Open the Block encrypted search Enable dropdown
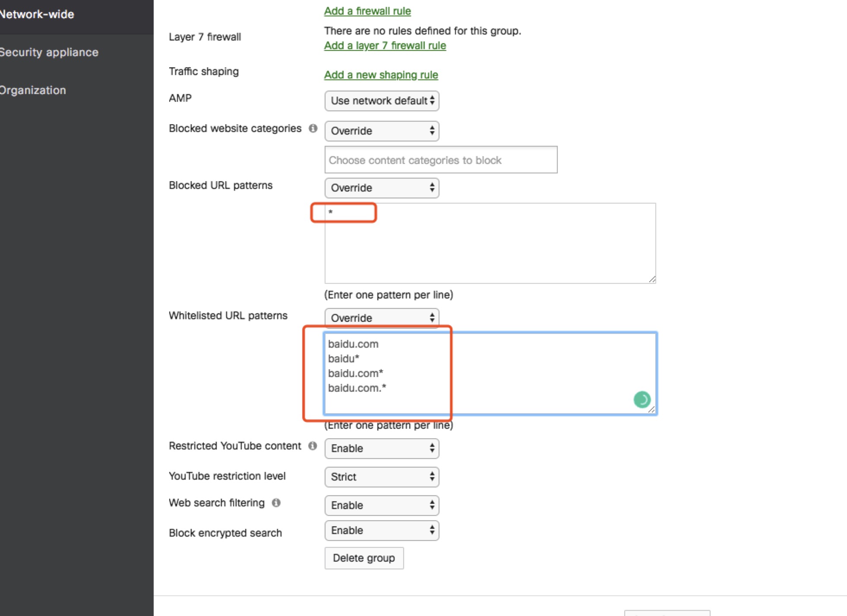 pos(382,530)
